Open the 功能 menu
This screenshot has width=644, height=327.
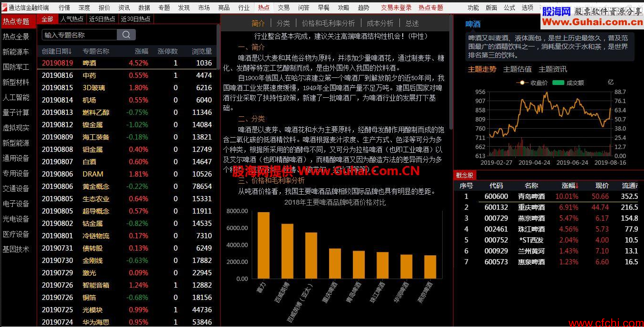(473, 8)
